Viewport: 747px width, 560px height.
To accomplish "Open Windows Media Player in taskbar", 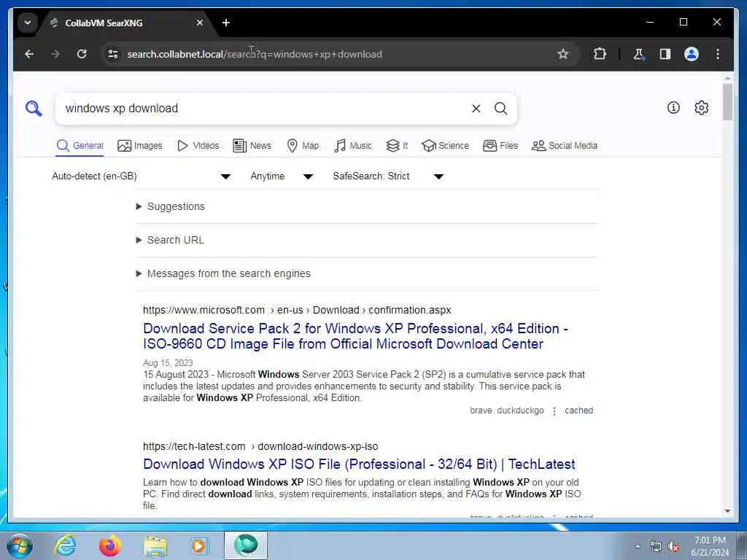I will [x=199, y=545].
